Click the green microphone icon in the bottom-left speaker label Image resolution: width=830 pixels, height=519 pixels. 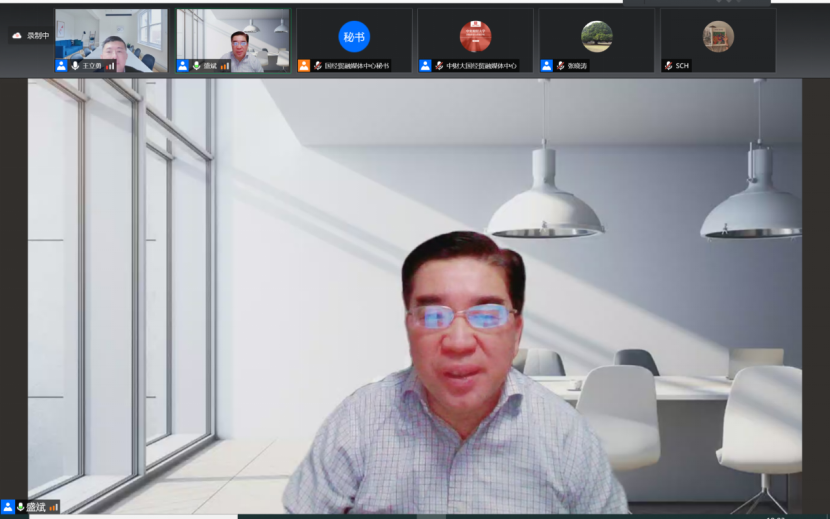21,508
